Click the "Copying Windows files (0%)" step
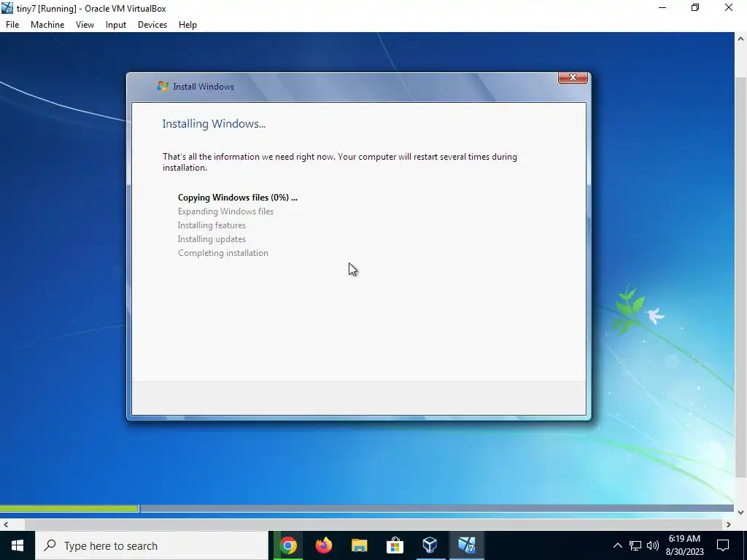747x560 pixels. pos(238,198)
